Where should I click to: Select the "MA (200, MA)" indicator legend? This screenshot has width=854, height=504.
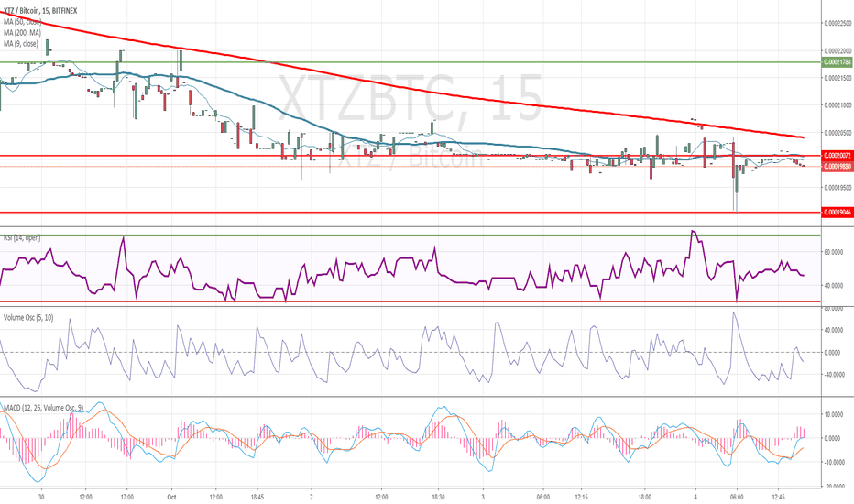22,33
